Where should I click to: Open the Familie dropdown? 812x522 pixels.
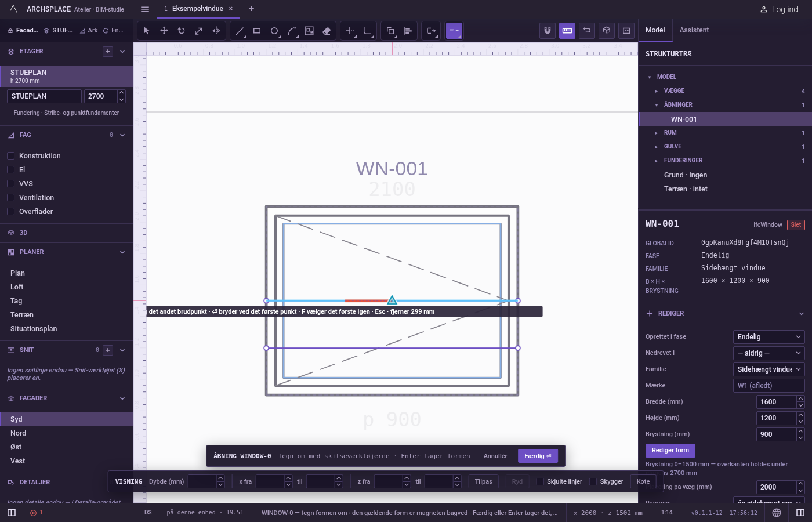tap(769, 369)
